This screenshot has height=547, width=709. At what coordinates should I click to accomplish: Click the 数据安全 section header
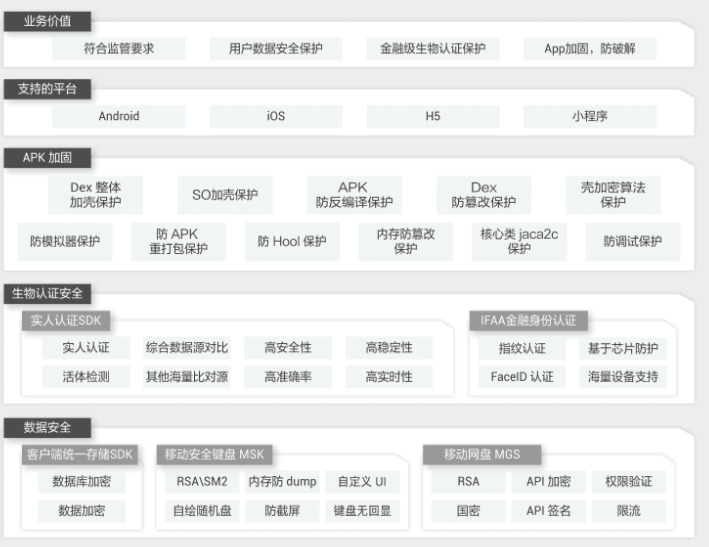47,428
